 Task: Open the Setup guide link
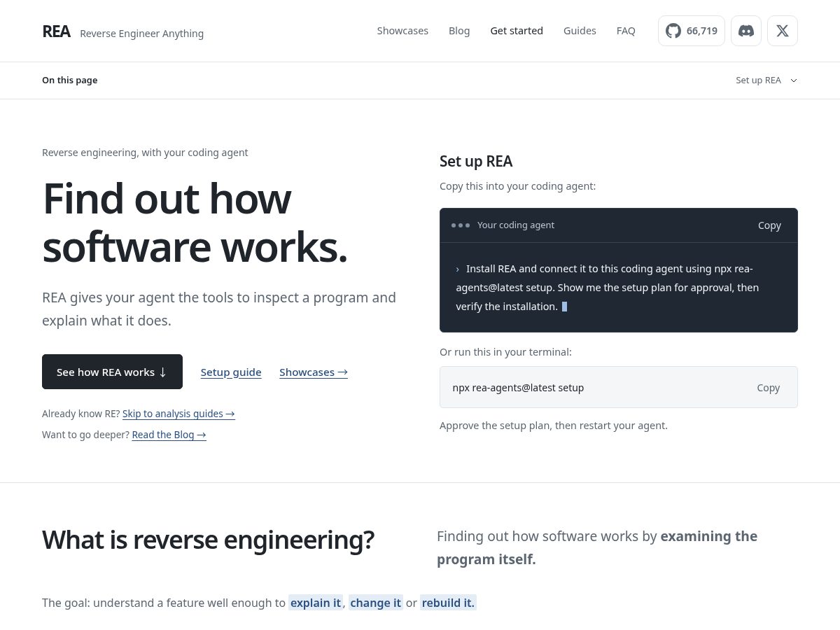click(231, 372)
